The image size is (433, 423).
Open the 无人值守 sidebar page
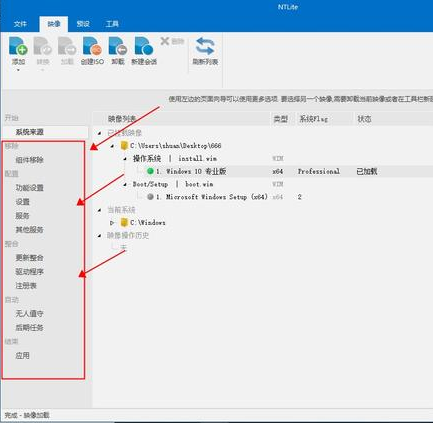[x=30, y=314]
